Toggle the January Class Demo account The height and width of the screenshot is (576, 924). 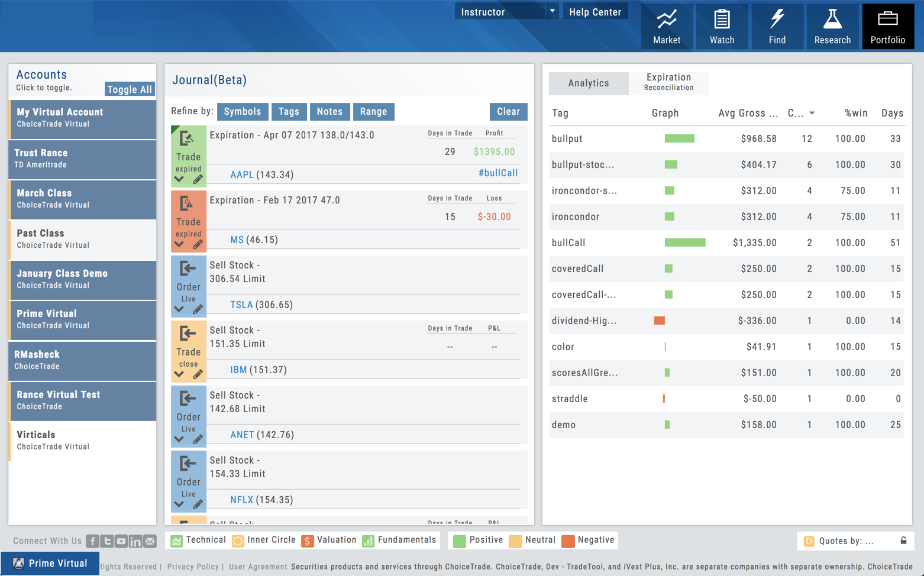82,279
